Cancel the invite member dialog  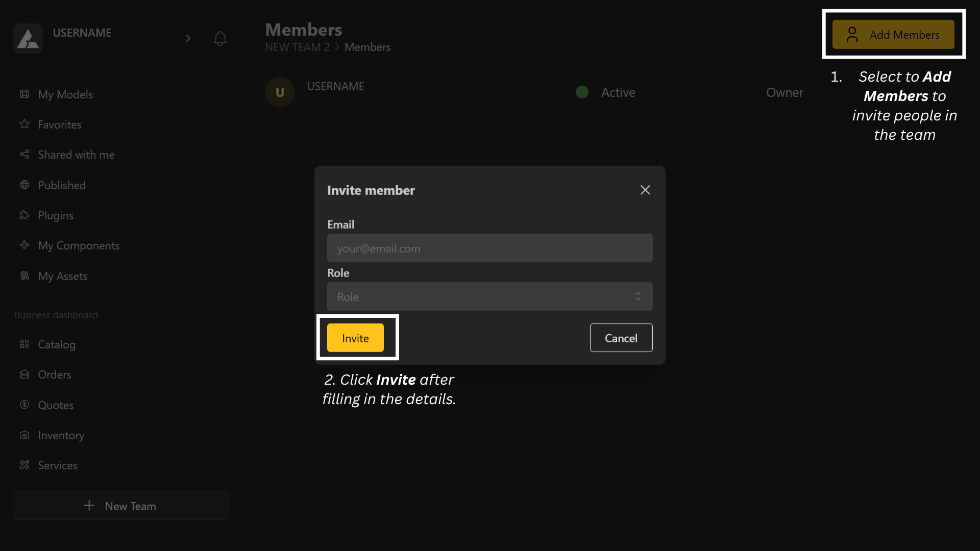[x=621, y=338]
